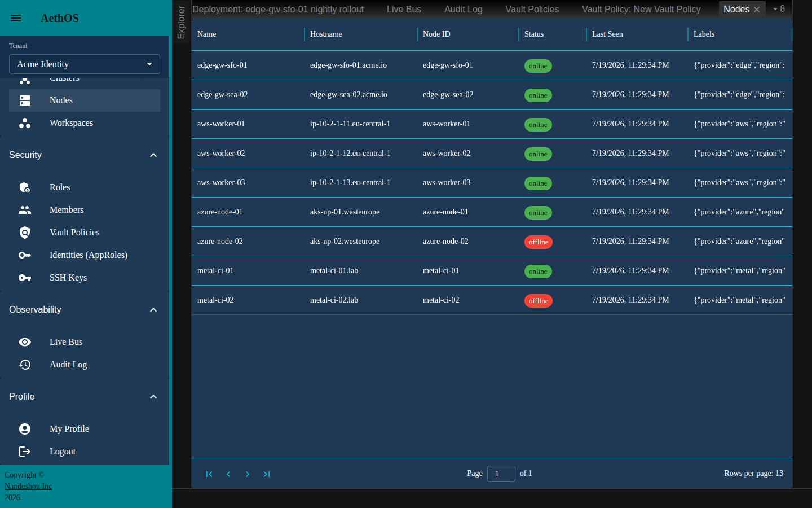The height and width of the screenshot is (508, 812).
Task: Open the hamburger menu icon
Action: click(x=16, y=18)
